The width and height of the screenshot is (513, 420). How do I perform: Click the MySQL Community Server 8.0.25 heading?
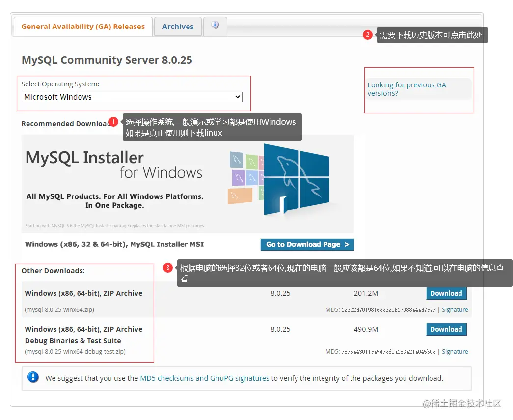(x=107, y=60)
